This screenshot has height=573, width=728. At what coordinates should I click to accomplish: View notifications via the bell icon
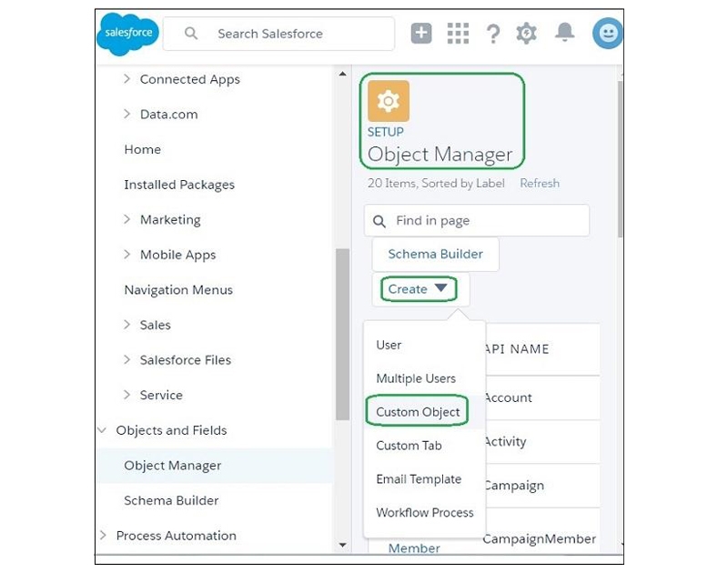coord(565,33)
